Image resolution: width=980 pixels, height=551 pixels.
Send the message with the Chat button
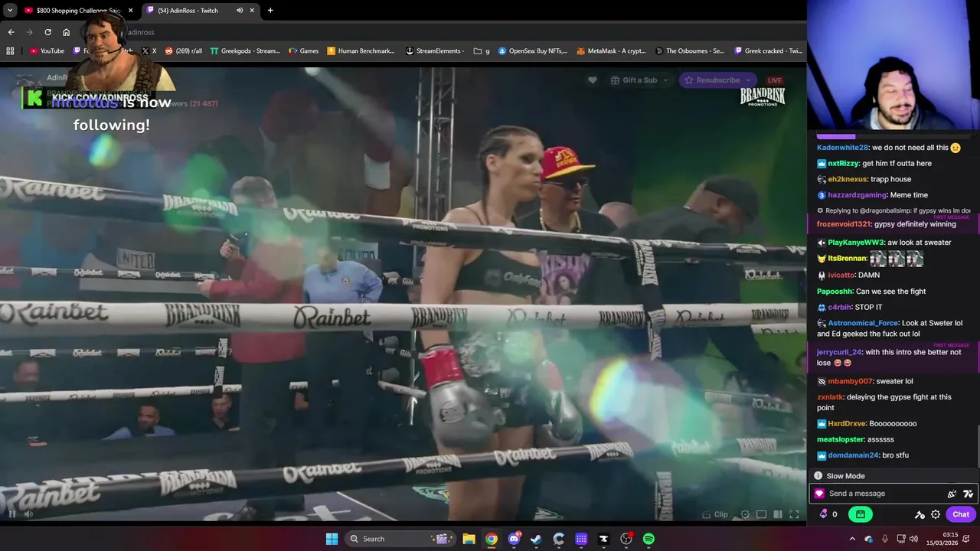pyautogui.click(x=962, y=514)
